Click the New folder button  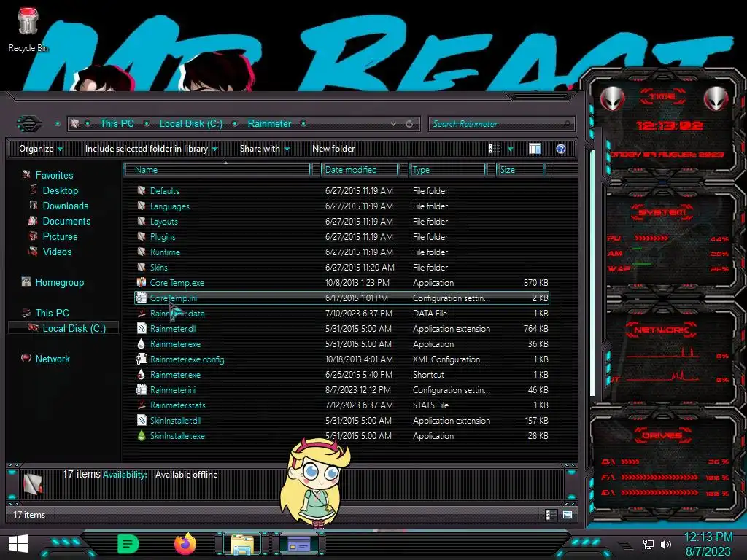(333, 149)
